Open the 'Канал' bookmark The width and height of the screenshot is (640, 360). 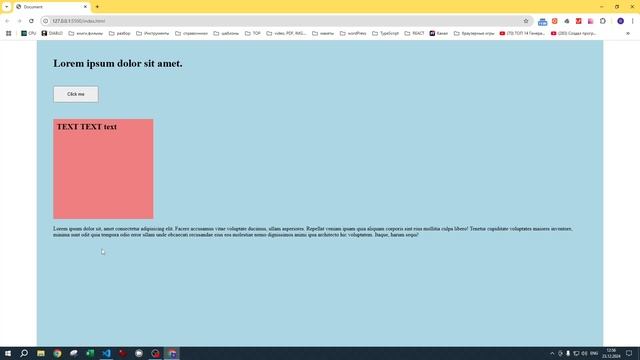point(439,33)
